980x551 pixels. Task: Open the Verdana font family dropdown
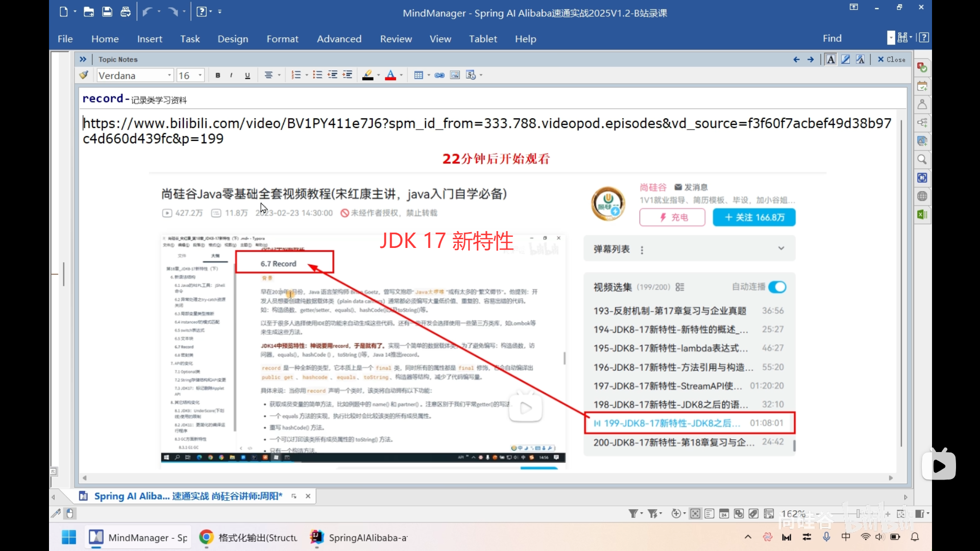[168, 75]
